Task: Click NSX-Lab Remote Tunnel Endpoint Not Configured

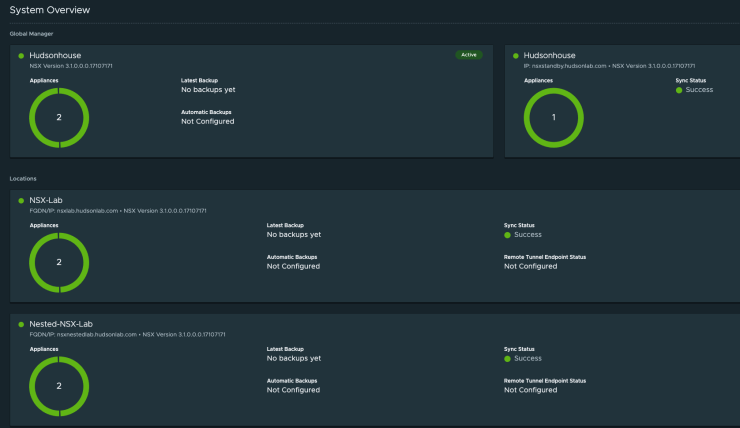Action: (x=531, y=266)
